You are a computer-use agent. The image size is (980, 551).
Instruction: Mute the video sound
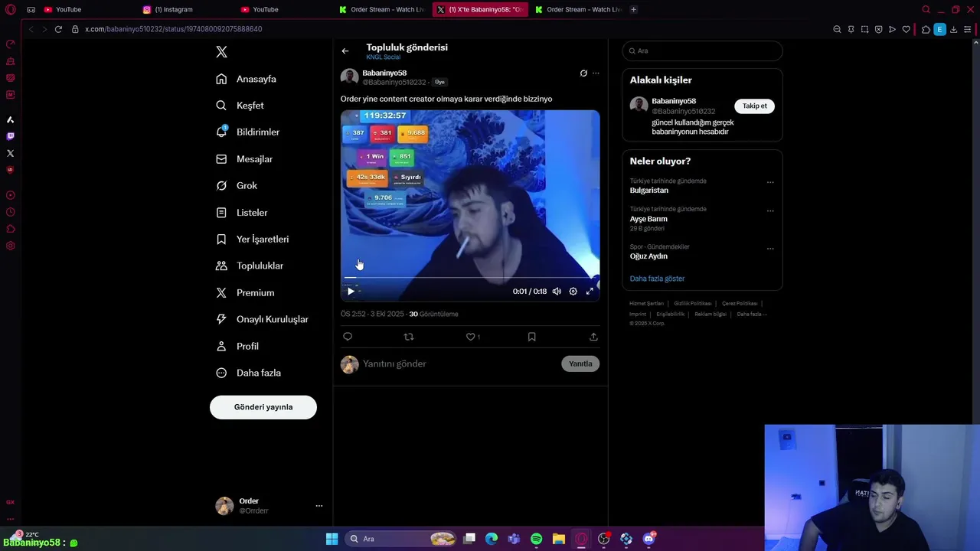coord(557,292)
